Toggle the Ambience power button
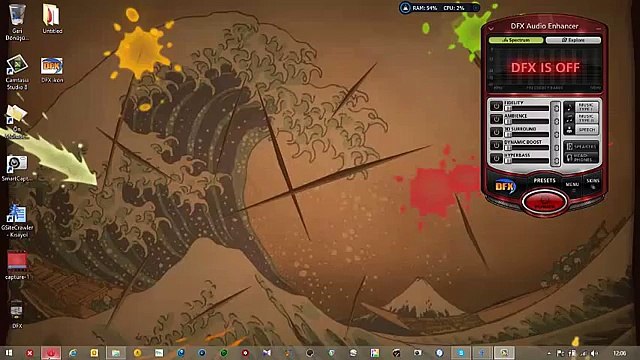640x360 pixels. 496,119
